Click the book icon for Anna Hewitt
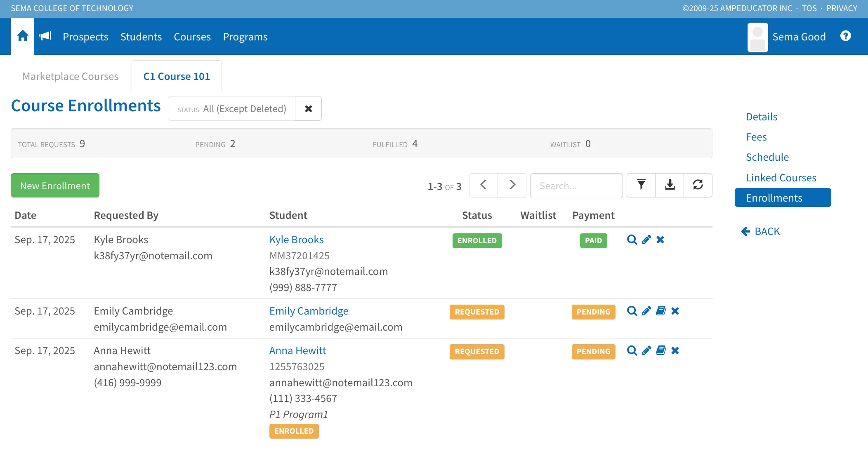Image resolution: width=868 pixels, height=451 pixels. click(x=661, y=350)
